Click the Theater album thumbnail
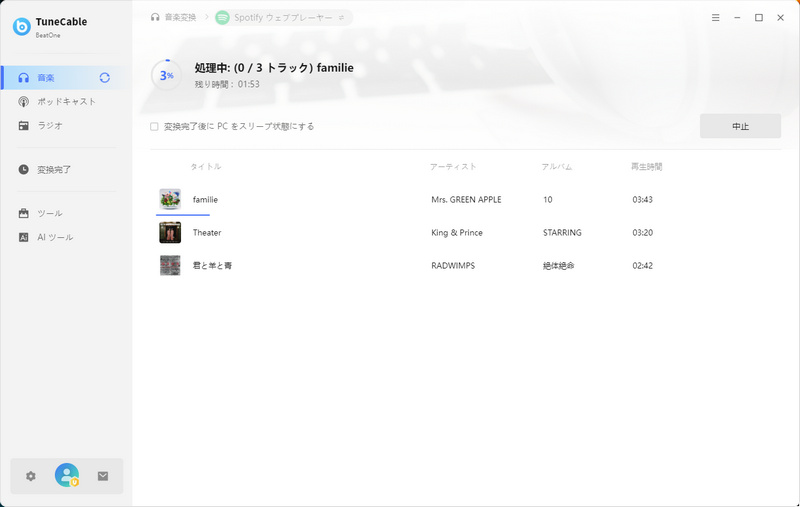Viewport: 800px width, 507px height. click(170, 233)
